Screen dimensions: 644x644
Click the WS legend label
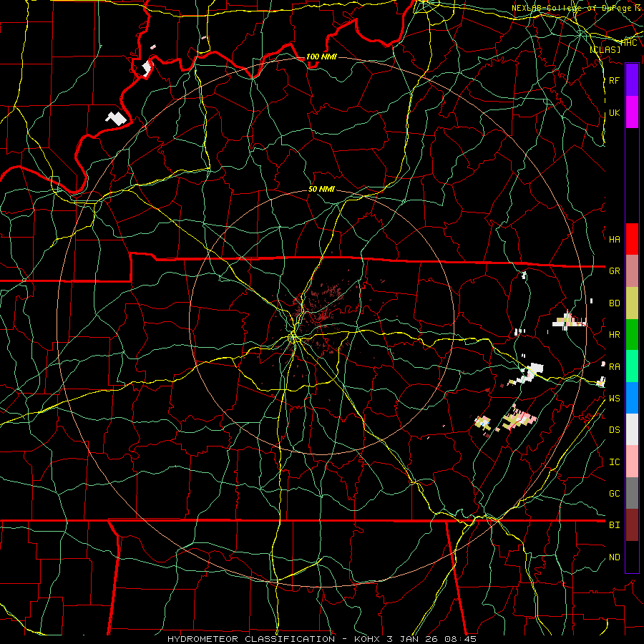615,399
